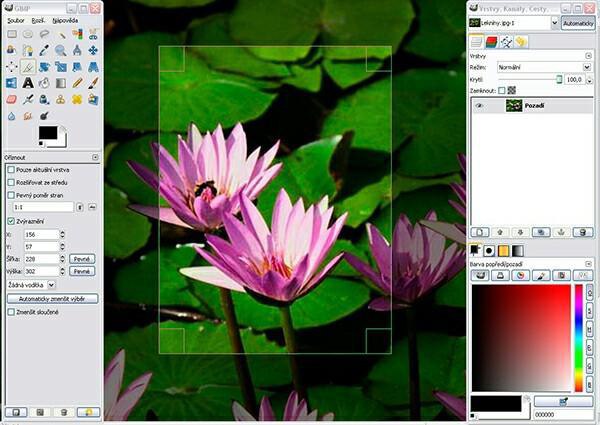Select the Heal tool
The height and width of the screenshot is (425, 600).
(x=77, y=99)
